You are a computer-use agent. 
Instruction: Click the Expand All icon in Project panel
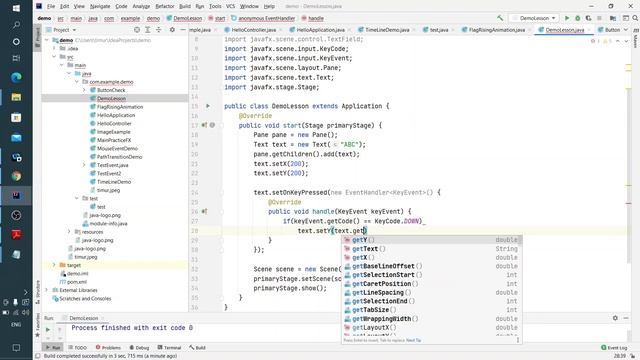pyautogui.click(x=148, y=30)
